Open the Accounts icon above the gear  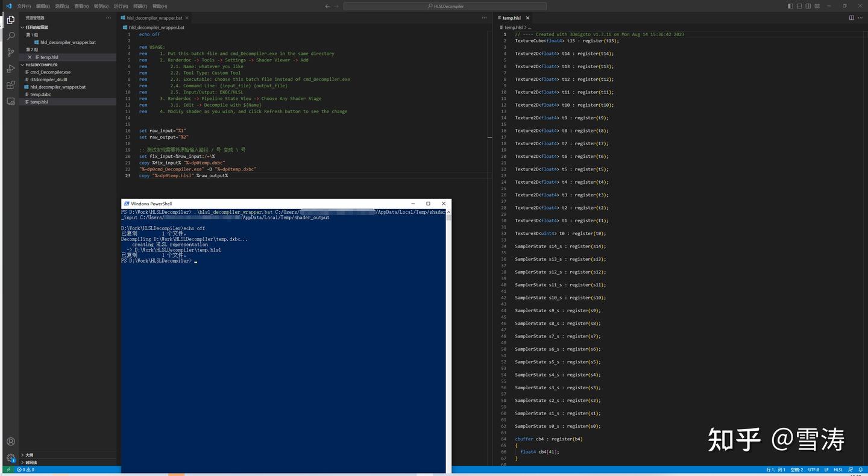pyautogui.click(x=10, y=441)
